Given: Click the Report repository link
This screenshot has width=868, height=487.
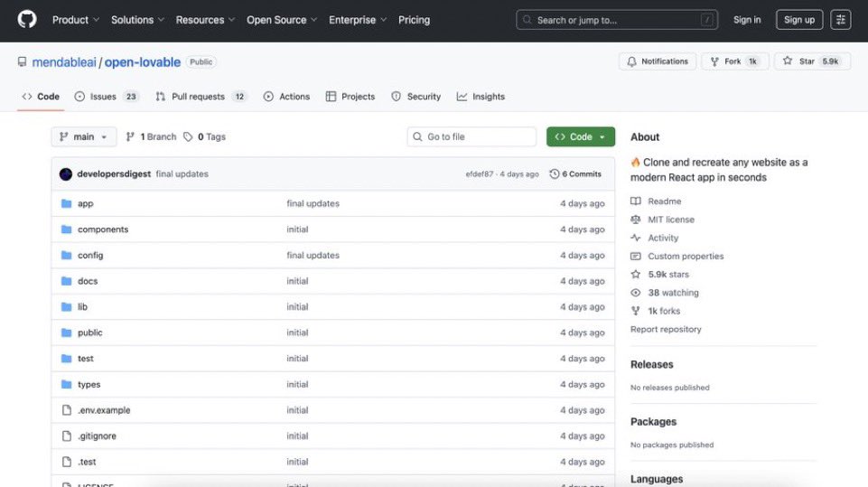Looking at the screenshot, I should (666, 329).
